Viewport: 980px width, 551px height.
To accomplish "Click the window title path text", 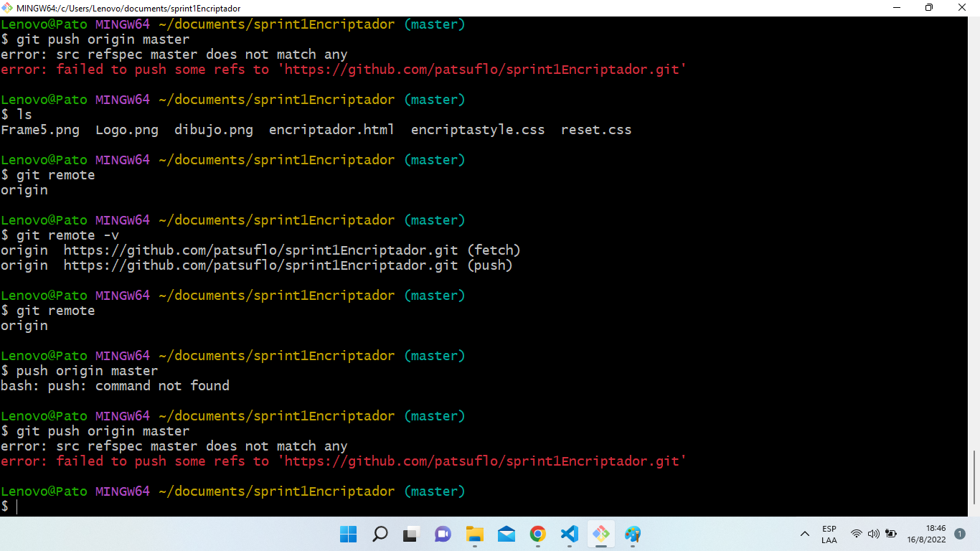I will tap(128, 9).
